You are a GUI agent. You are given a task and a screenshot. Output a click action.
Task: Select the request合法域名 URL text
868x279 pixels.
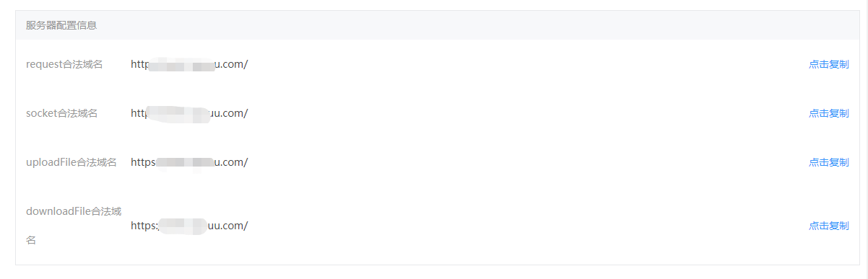(189, 64)
